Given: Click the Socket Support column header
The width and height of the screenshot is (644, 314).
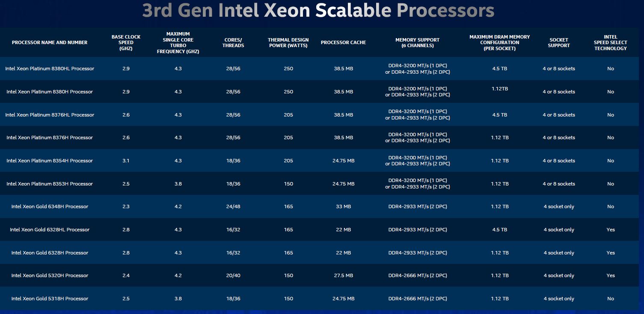Looking at the screenshot, I should pos(558,42).
